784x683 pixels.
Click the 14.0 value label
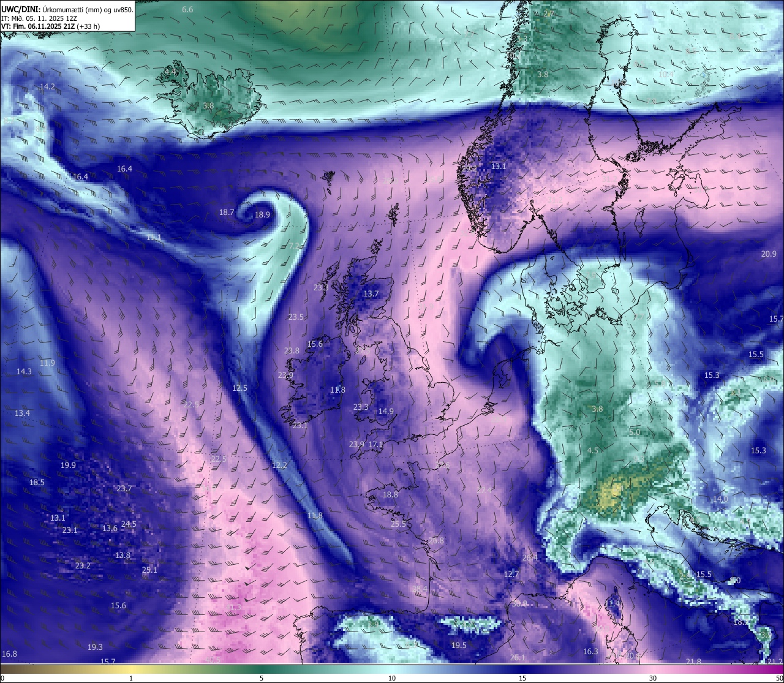pos(720,499)
